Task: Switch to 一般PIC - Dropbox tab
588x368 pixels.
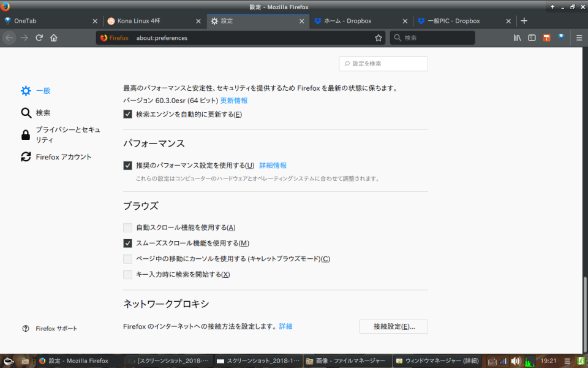Action: 465,21
